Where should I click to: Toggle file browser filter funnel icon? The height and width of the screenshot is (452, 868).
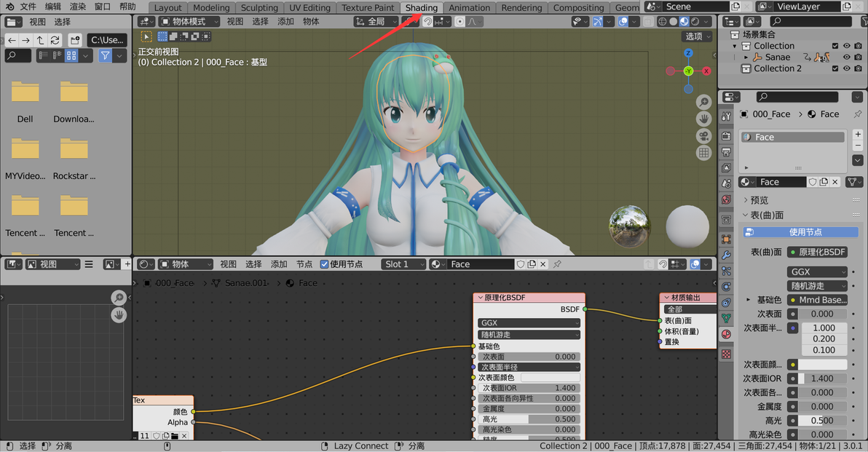click(x=105, y=55)
